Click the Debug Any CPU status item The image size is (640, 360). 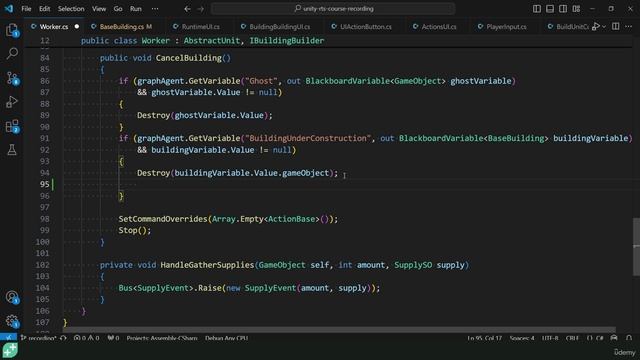pos(226,338)
